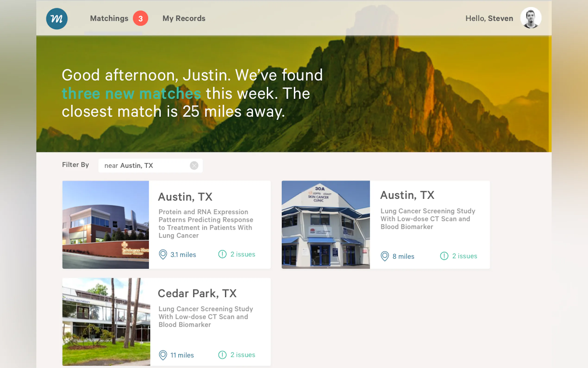
Task: Click alert icon on Skin Cancer Clinic card
Action: coord(444,256)
